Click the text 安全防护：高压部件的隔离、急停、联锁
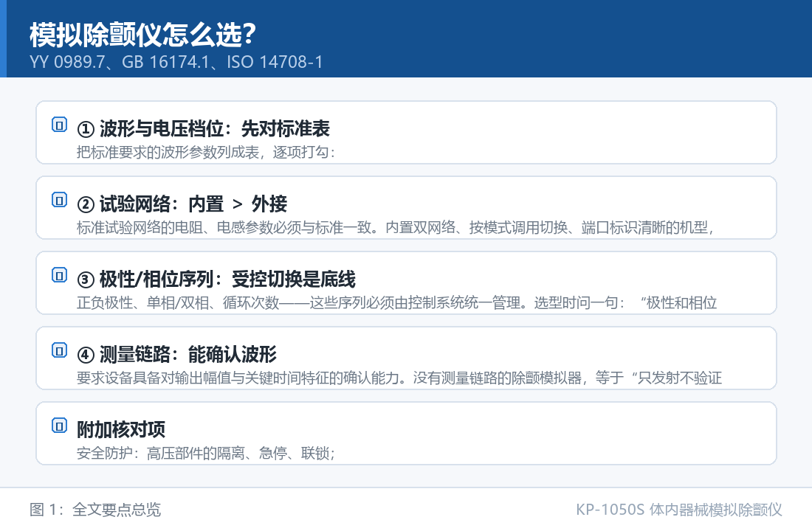 point(206,454)
